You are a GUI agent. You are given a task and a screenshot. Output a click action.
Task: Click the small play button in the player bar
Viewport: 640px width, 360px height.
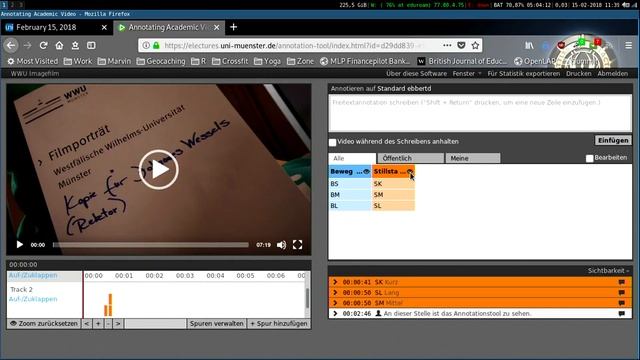tap(20, 244)
